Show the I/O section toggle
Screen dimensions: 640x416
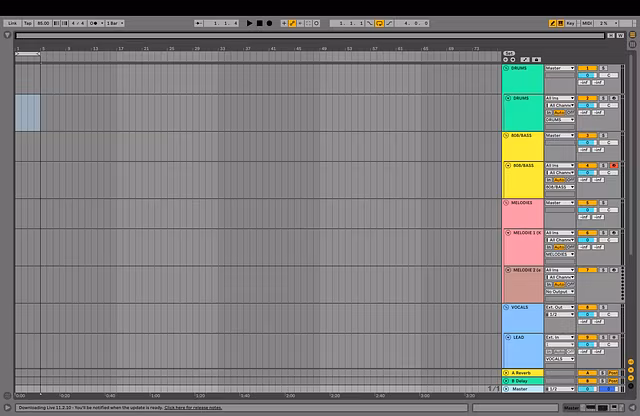point(631,362)
